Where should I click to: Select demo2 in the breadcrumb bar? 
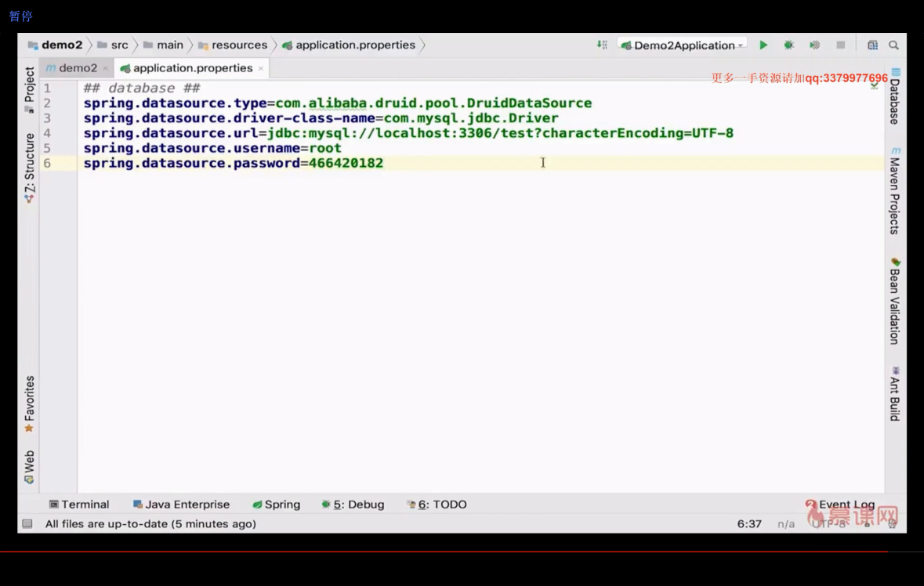[56, 45]
